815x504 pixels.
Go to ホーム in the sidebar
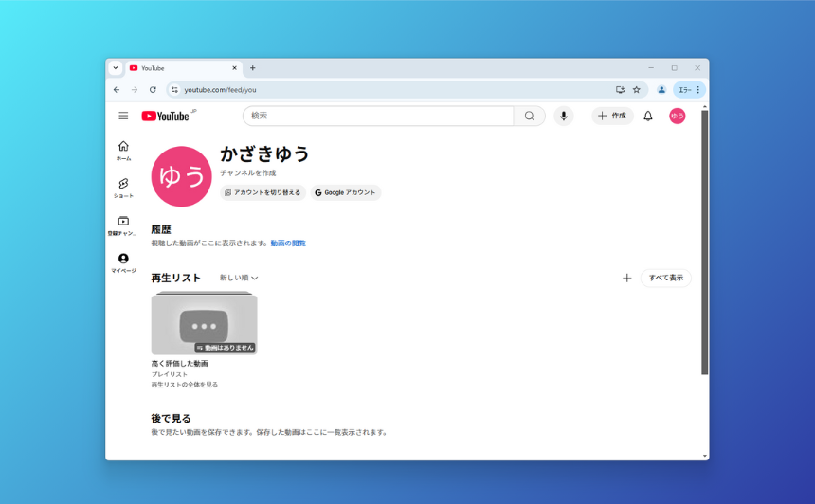(123, 151)
